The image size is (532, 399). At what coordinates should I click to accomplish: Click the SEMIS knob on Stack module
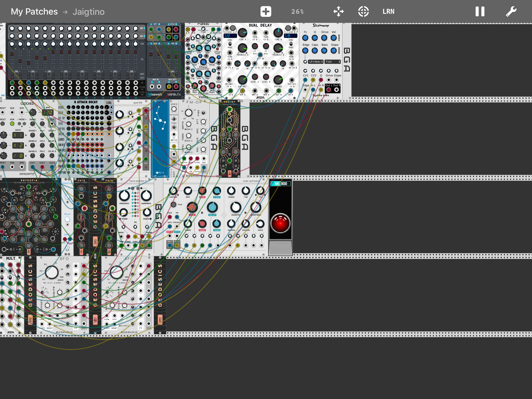pos(174,109)
